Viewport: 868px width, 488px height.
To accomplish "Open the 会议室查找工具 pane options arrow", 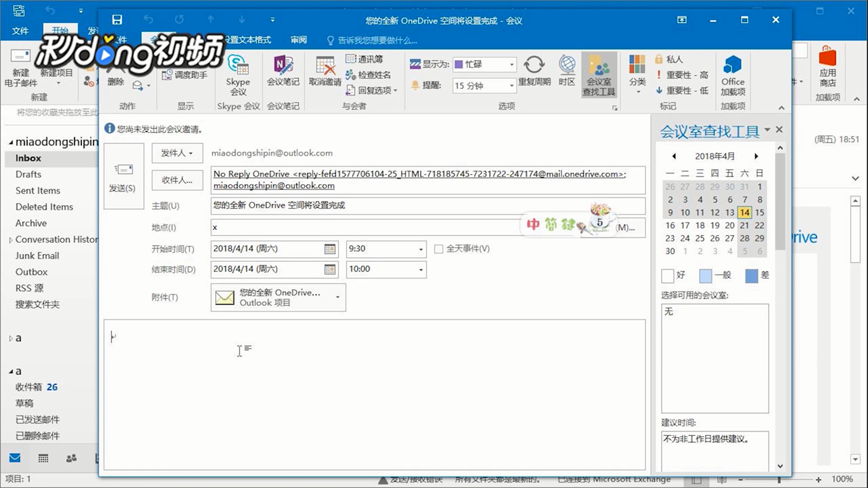I will 767,130.
